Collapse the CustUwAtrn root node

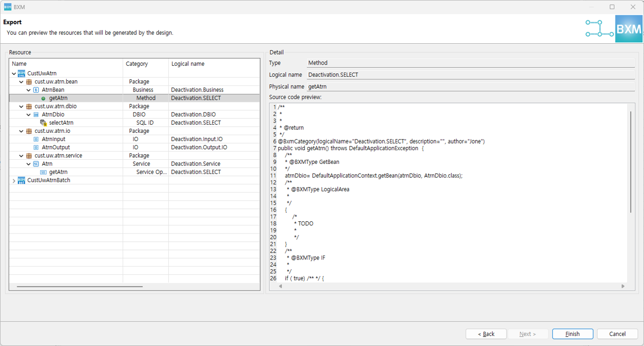[14, 74]
